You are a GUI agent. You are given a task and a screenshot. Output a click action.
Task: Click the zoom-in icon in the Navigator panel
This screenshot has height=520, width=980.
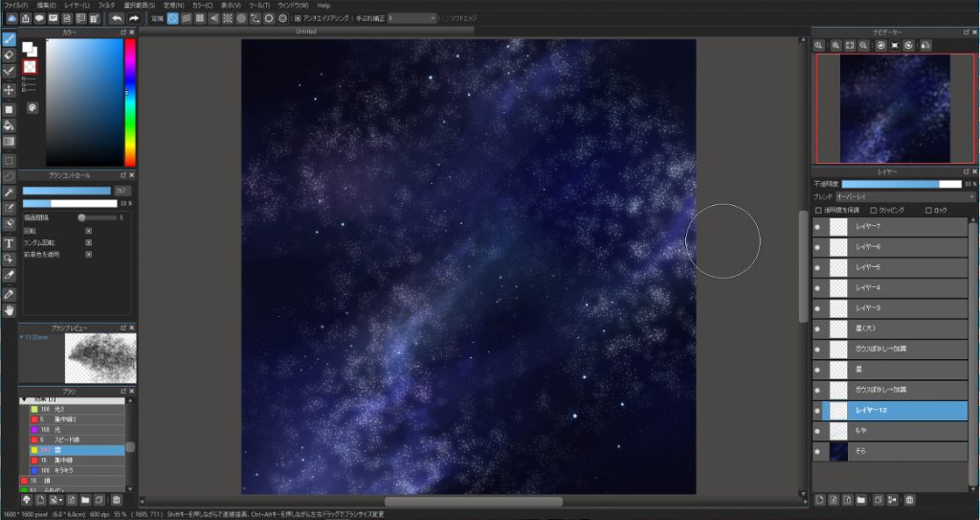click(835, 45)
